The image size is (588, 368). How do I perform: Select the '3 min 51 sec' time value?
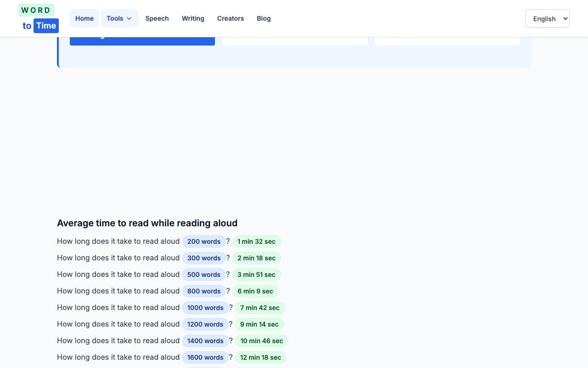pos(256,275)
